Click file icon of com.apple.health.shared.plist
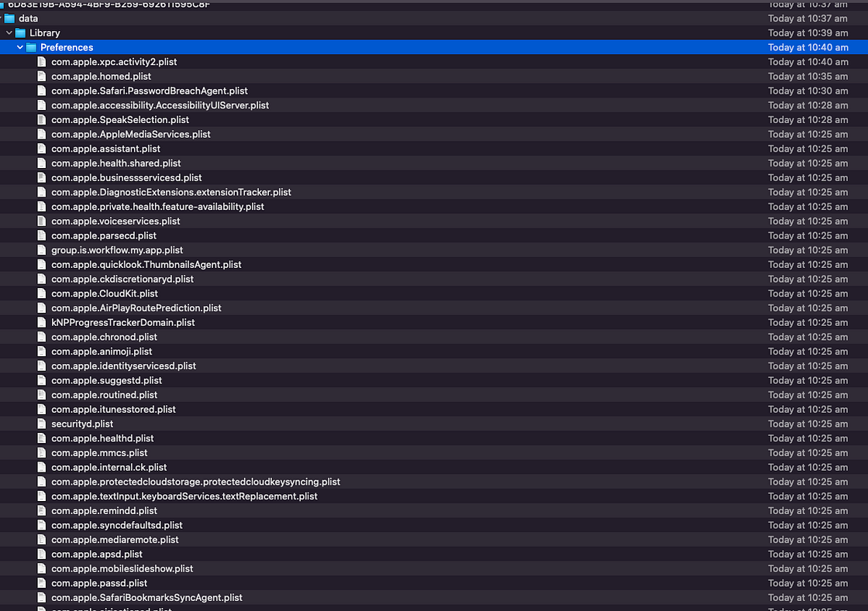The width and height of the screenshot is (868, 611). pyautogui.click(x=42, y=163)
